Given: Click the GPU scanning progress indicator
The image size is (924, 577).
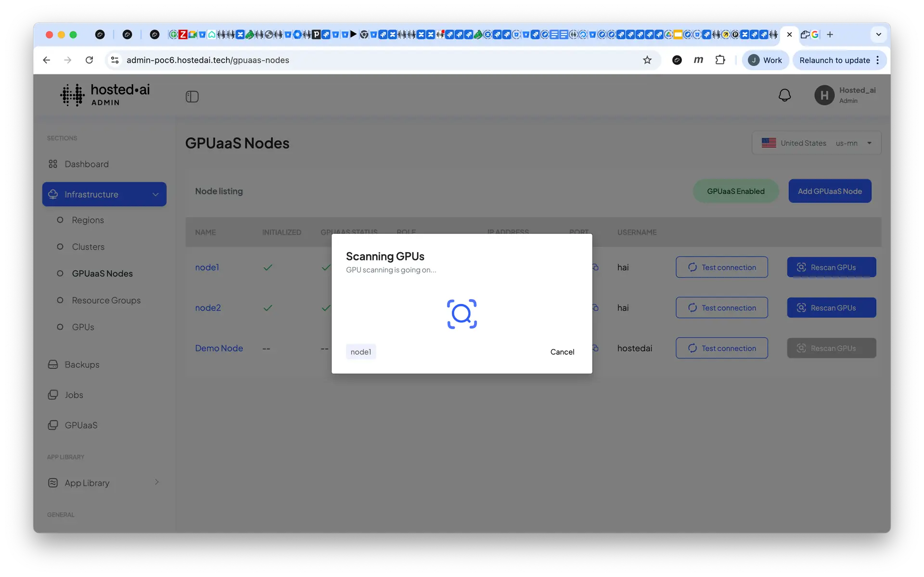Looking at the screenshot, I should [x=462, y=314].
